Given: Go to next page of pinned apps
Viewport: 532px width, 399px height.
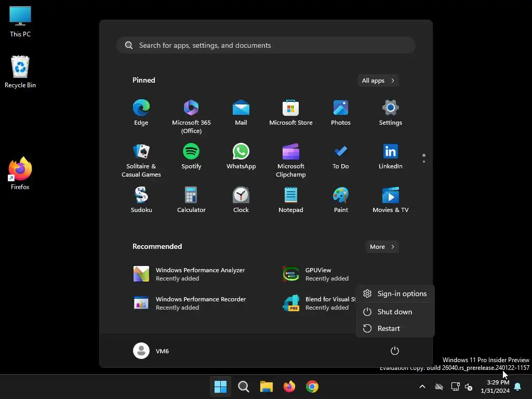Looking at the screenshot, I should click(424, 162).
